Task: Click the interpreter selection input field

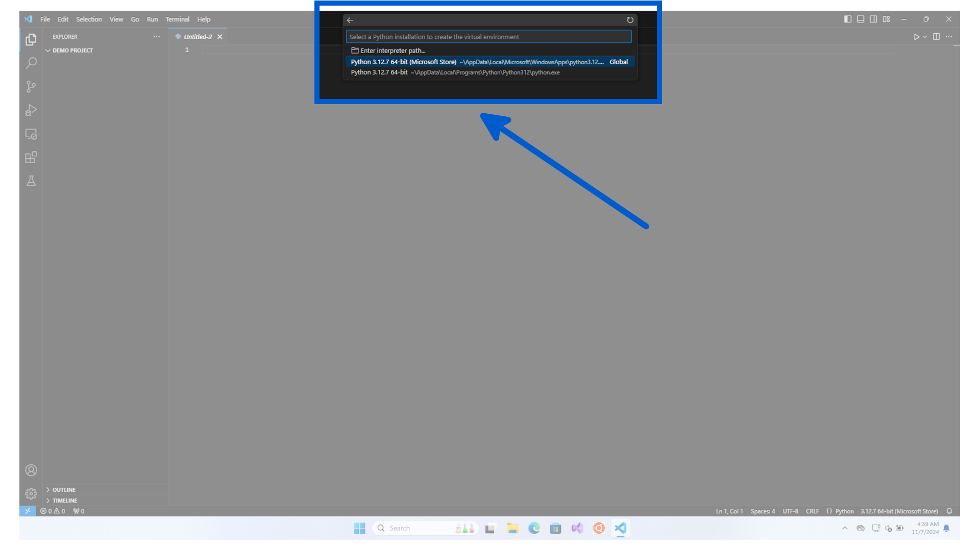Action: click(488, 36)
